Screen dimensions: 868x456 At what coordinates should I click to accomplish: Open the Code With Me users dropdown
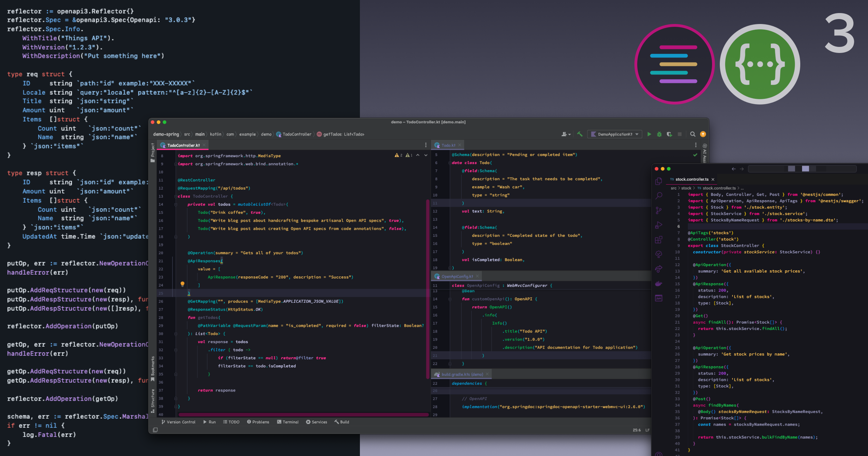[x=566, y=134]
